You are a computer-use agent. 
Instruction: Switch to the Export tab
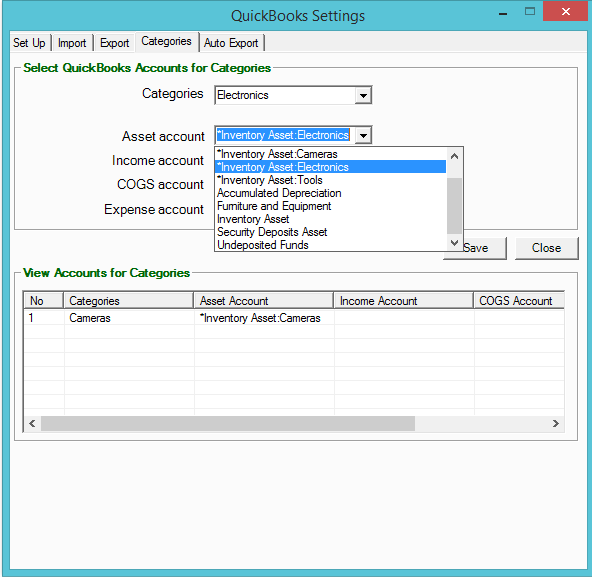(114, 43)
